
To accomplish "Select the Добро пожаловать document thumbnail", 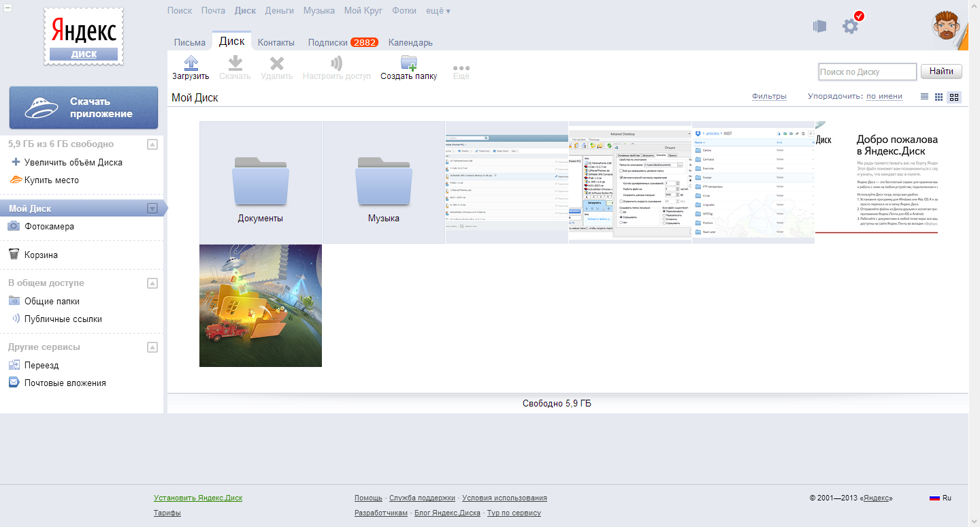I will pyautogui.click(x=877, y=182).
